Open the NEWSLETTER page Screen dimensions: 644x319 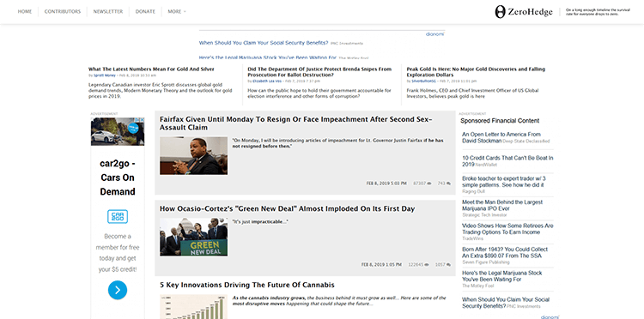108,11
